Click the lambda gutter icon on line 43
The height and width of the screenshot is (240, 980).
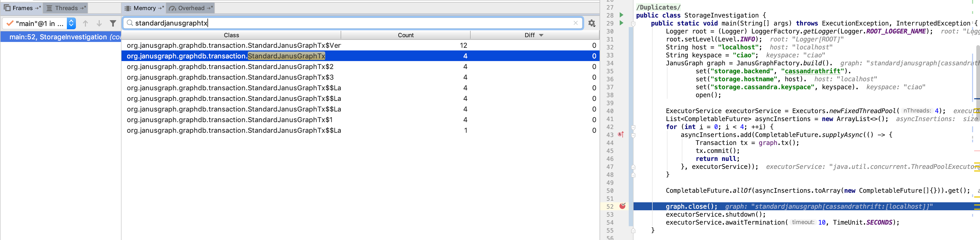tap(621, 135)
